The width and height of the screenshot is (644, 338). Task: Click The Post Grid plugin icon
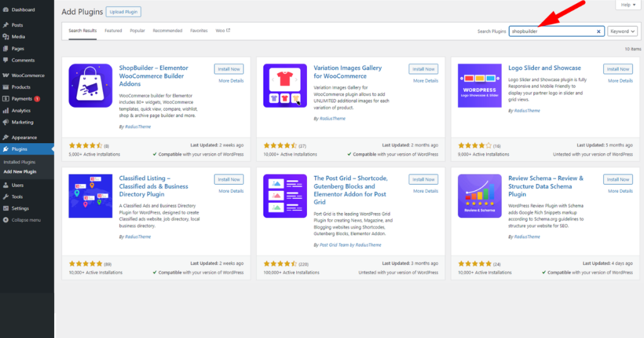tap(285, 196)
